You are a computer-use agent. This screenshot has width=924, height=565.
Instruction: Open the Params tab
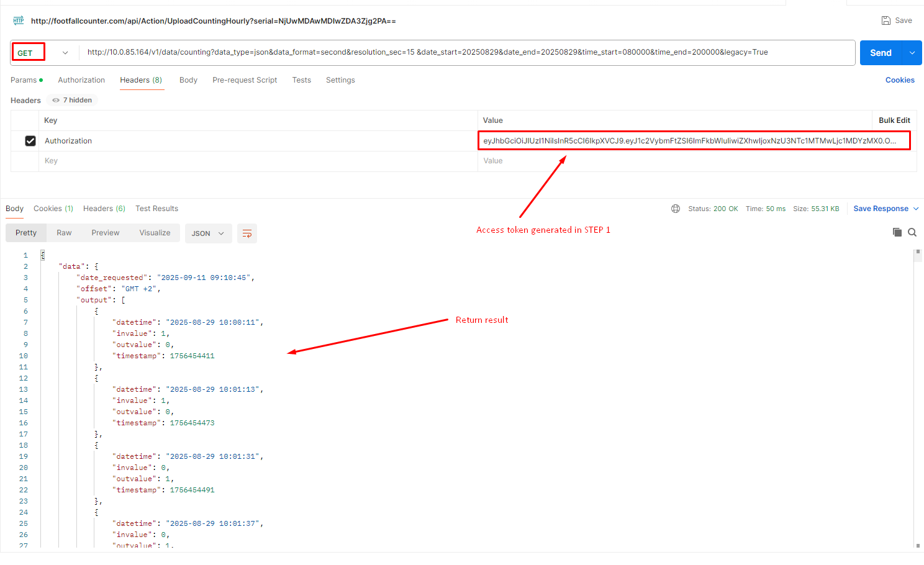(27, 80)
